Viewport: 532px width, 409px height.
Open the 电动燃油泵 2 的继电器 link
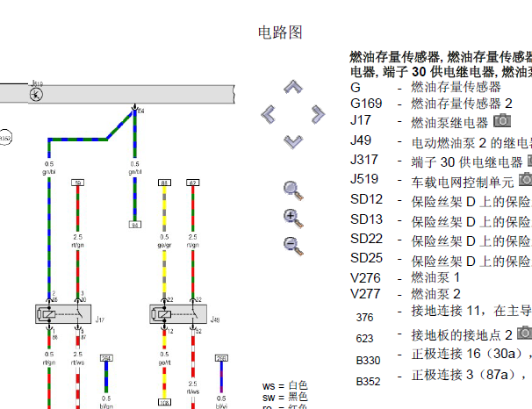tap(471, 143)
